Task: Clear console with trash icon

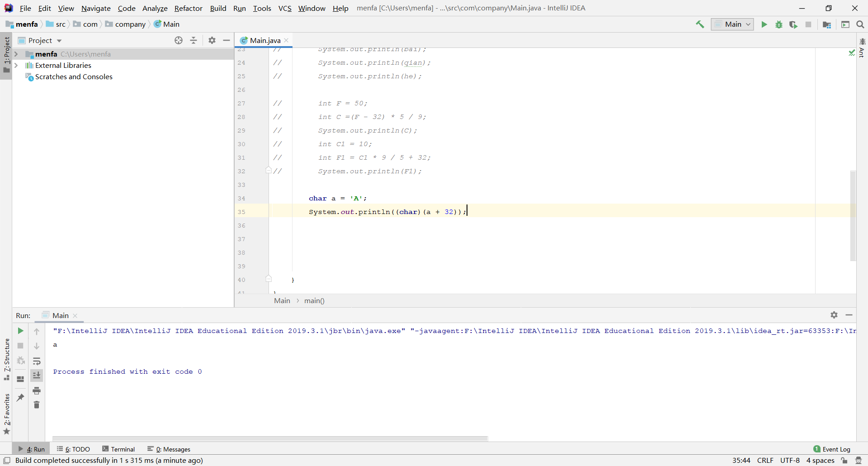Action: (37, 404)
